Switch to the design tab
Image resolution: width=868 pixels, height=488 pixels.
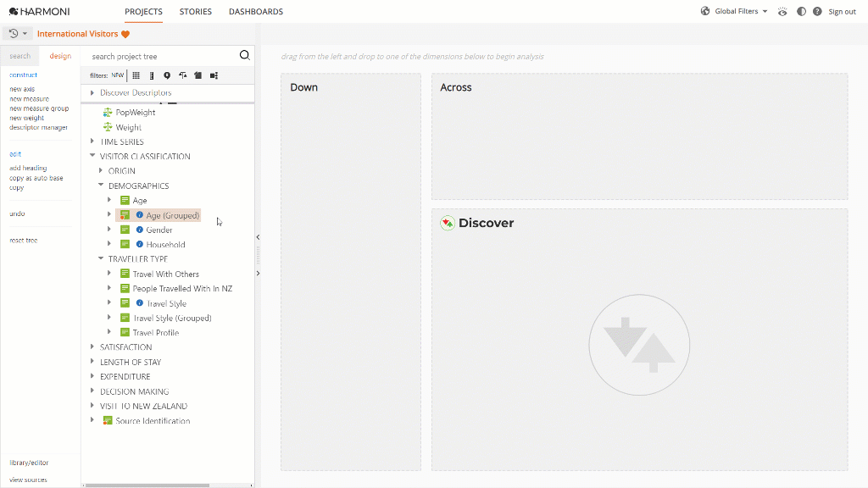coord(60,56)
